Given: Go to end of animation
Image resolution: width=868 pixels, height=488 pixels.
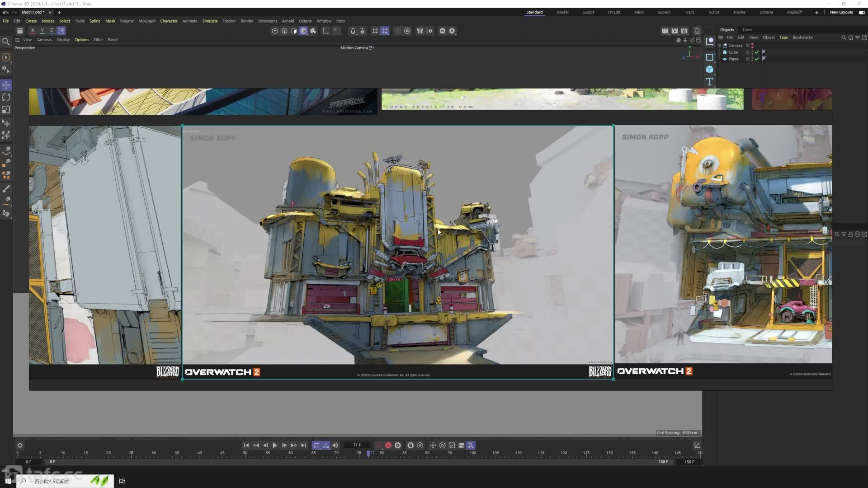Looking at the screenshot, I should (x=303, y=446).
